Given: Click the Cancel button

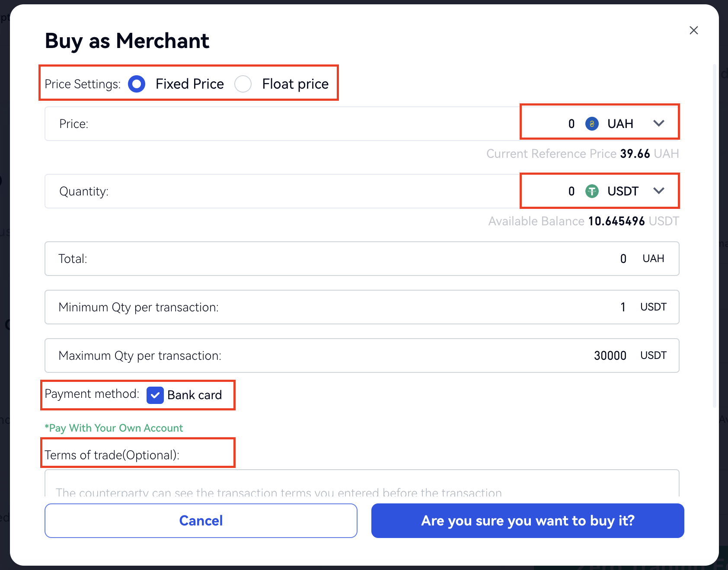Looking at the screenshot, I should (201, 520).
